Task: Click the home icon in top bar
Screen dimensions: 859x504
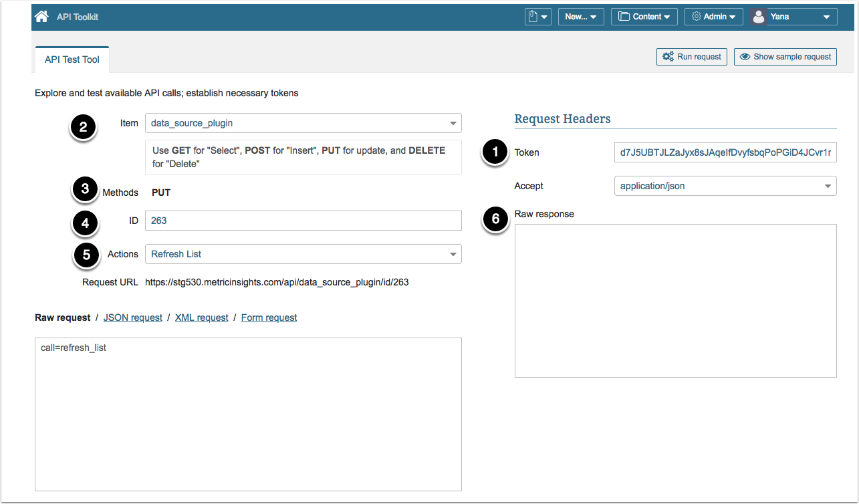Action: coord(41,17)
